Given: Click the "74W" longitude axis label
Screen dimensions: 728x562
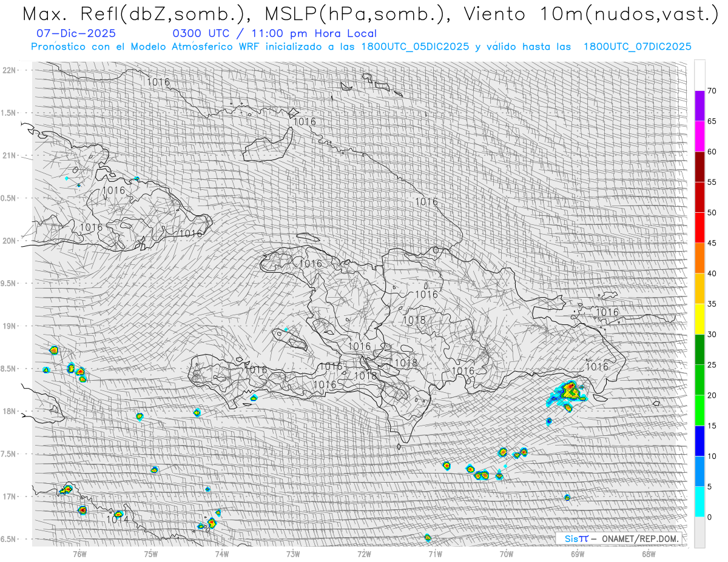Looking at the screenshot, I should click(x=222, y=554).
